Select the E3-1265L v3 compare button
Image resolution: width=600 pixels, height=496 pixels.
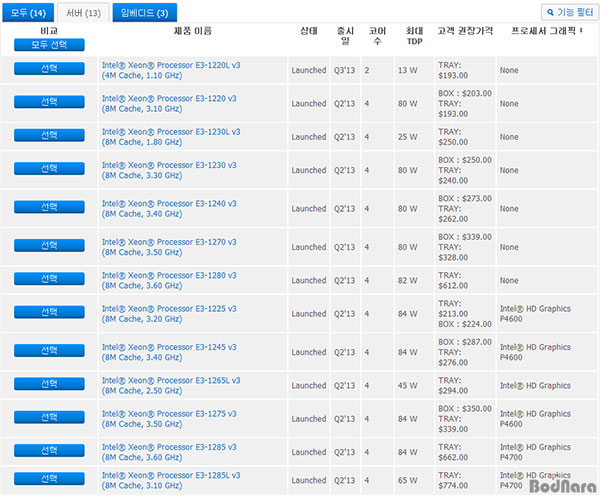[x=49, y=384]
